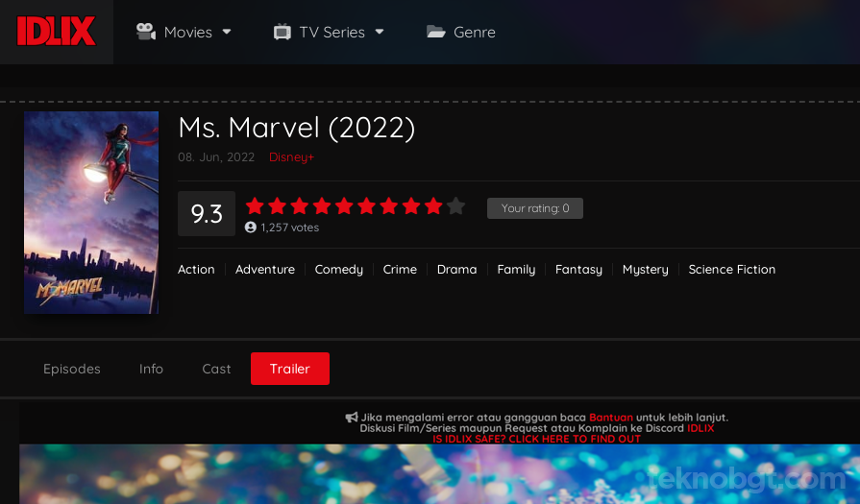Click the trailer video preview
Screen dimensions: 860x504
pos(439,474)
